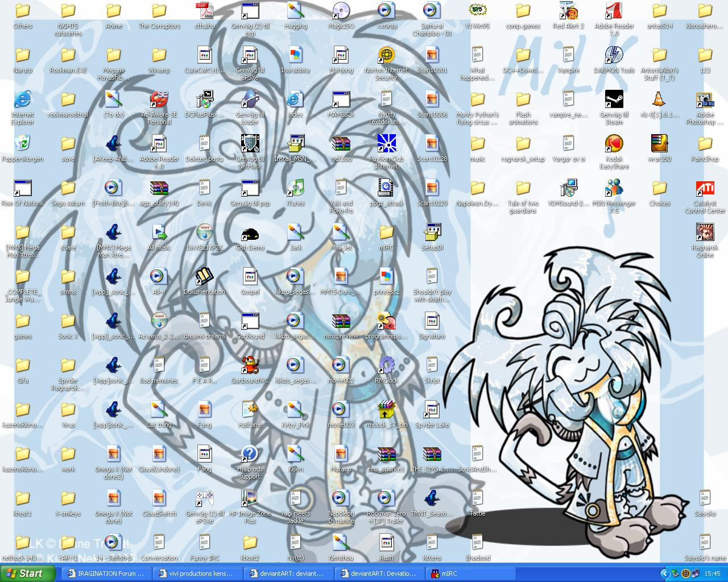Image resolution: width=728 pixels, height=582 pixels.
Task: Open the MAME32k shortcut
Action: tap(341, 99)
